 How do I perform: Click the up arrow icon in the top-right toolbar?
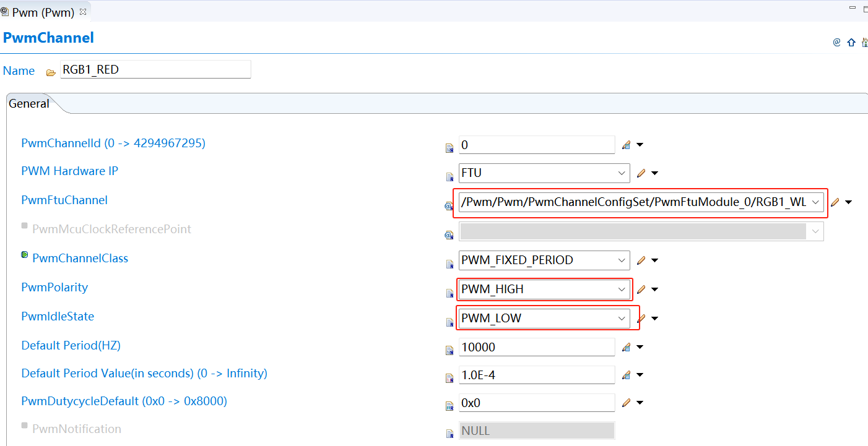pyautogui.click(x=851, y=42)
